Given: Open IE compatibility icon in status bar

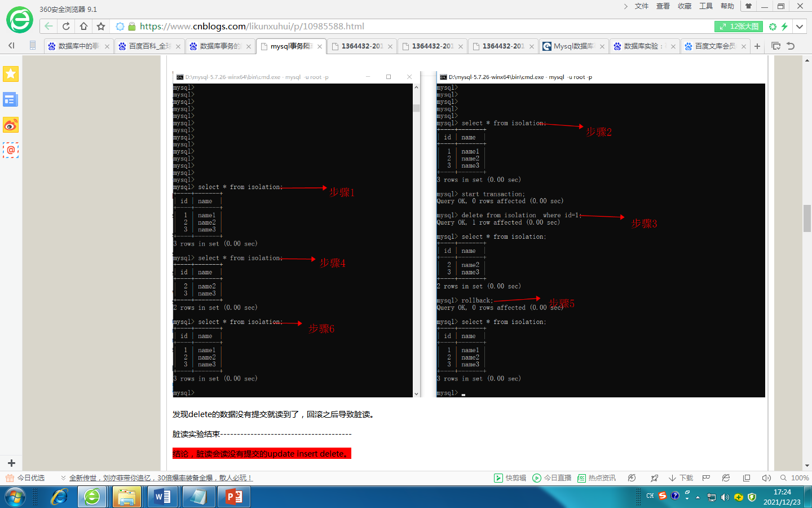Looking at the screenshot, I should coord(726,478).
